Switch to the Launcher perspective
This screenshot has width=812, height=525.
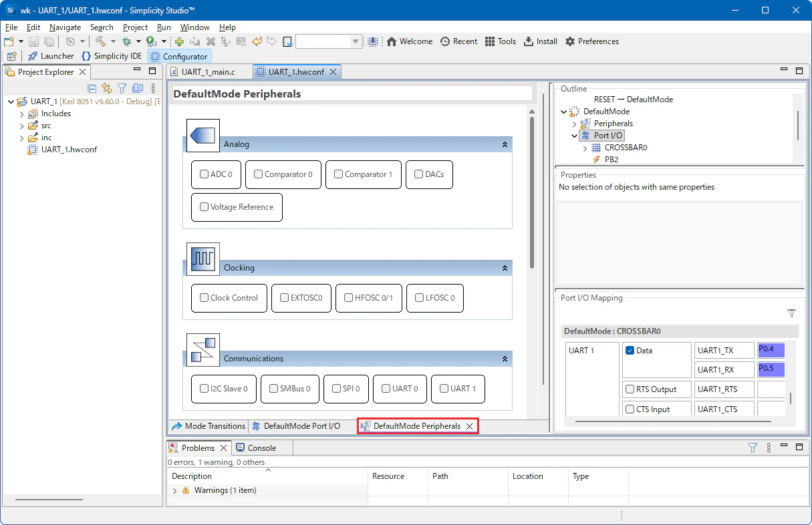tap(51, 56)
